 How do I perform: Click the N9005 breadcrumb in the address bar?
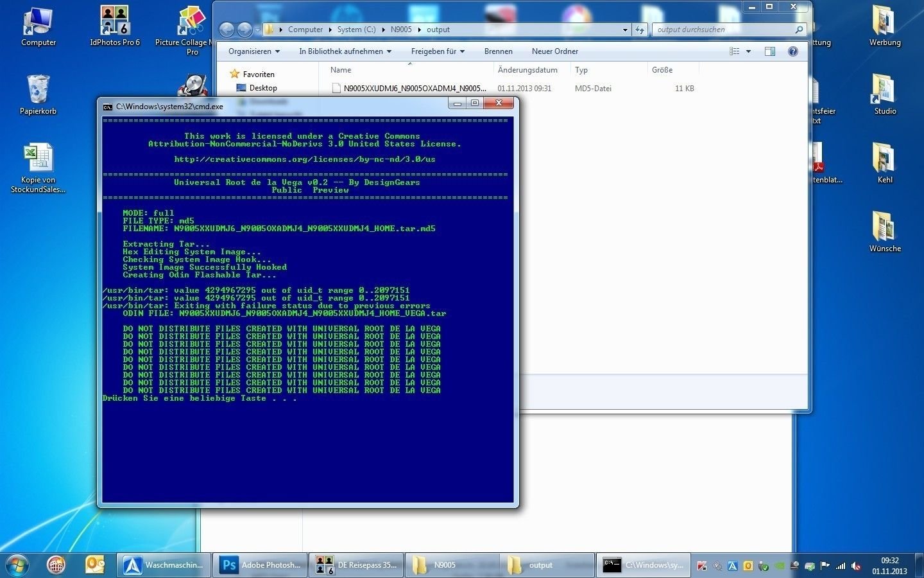coord(401,30)
